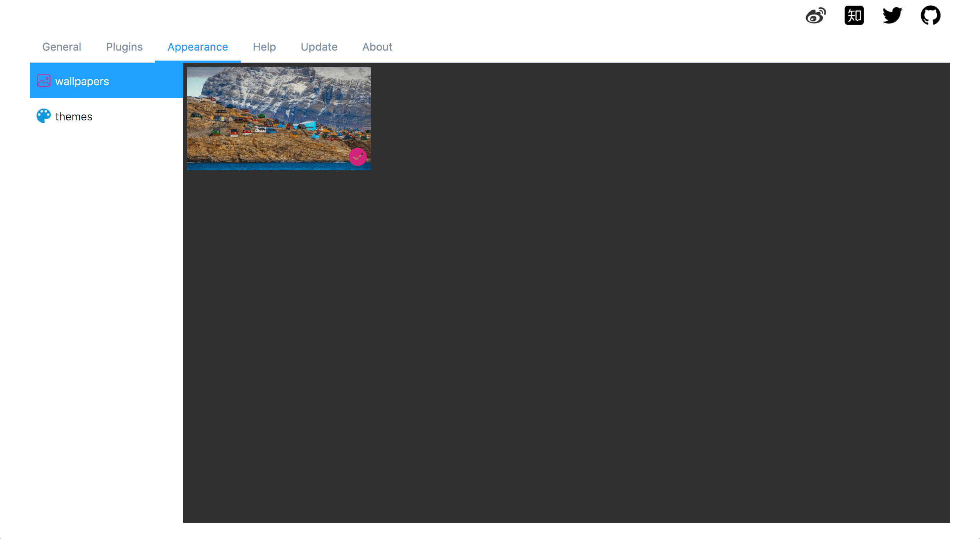Click the pink picture icon beside wallpapers
The height and width of the screenshot is (539, 980).
(x=44, y=81)
